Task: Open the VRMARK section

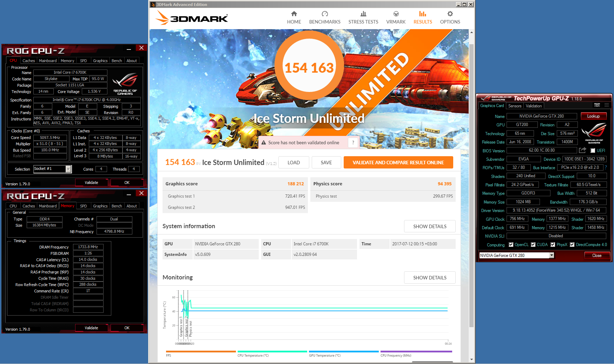Action: click(x=396, y=18)
